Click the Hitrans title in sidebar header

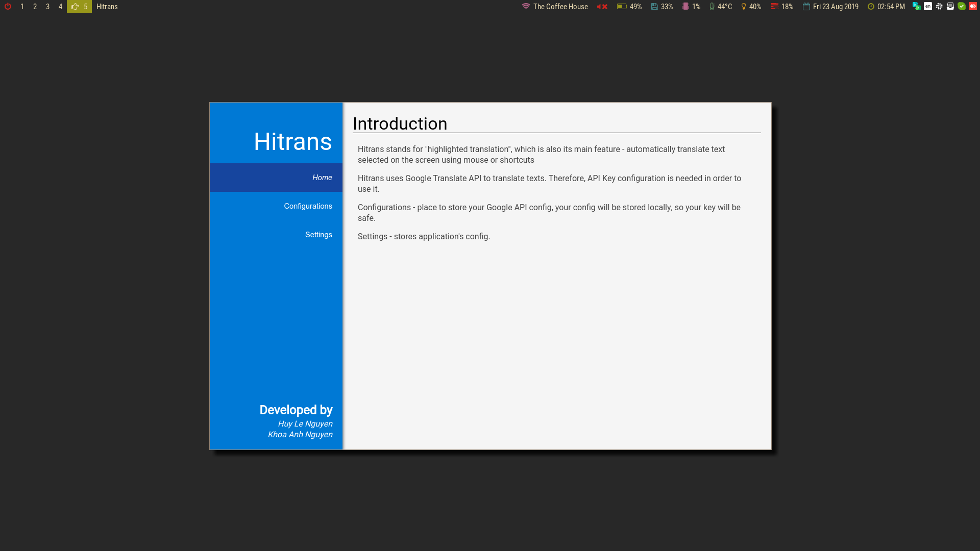click(x=293, y=141)
